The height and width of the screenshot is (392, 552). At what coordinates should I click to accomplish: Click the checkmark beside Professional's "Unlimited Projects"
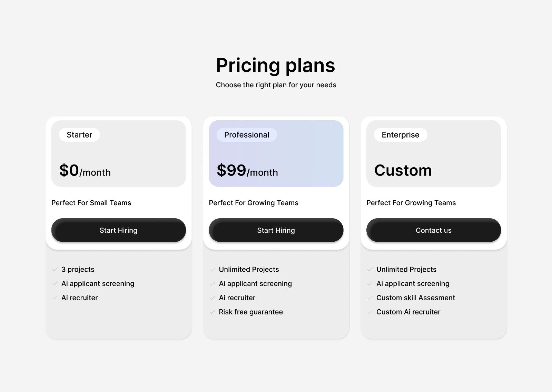tap(213, 270)
